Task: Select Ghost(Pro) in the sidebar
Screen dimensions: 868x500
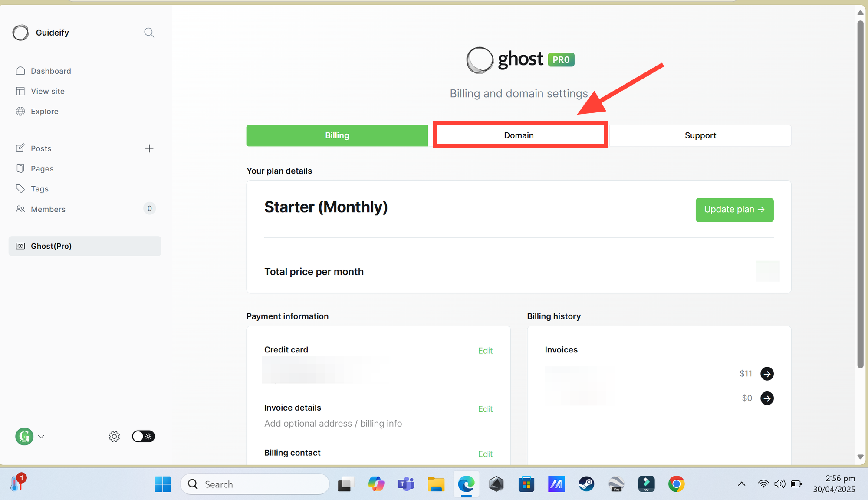Action: pos(85,246)
